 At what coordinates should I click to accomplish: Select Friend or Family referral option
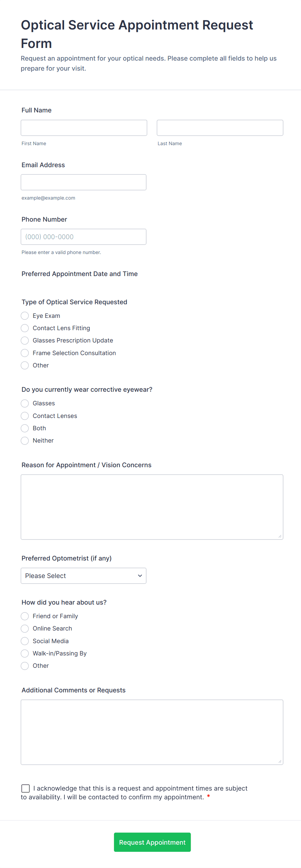click(25, 616)
